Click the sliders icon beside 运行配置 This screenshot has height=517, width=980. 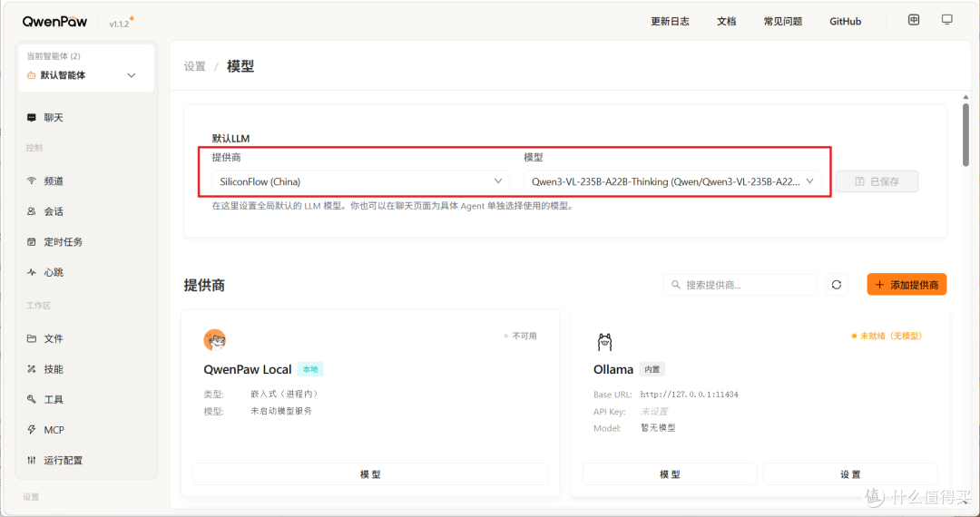click(x=31, y=461)
